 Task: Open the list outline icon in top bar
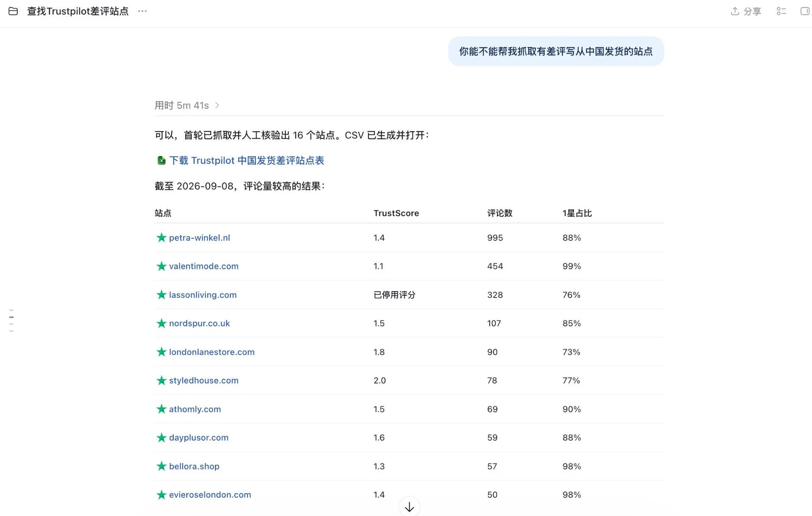click(x=781, y=11)
